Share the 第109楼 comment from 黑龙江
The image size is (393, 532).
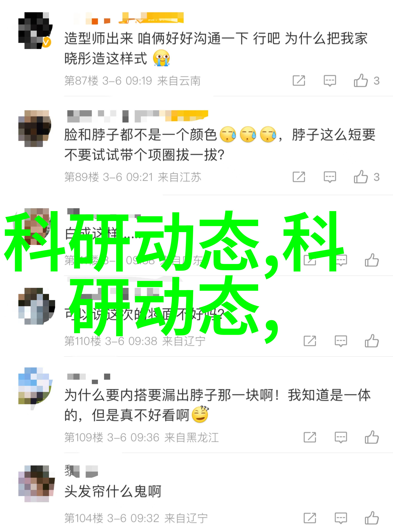coord(310,437)
